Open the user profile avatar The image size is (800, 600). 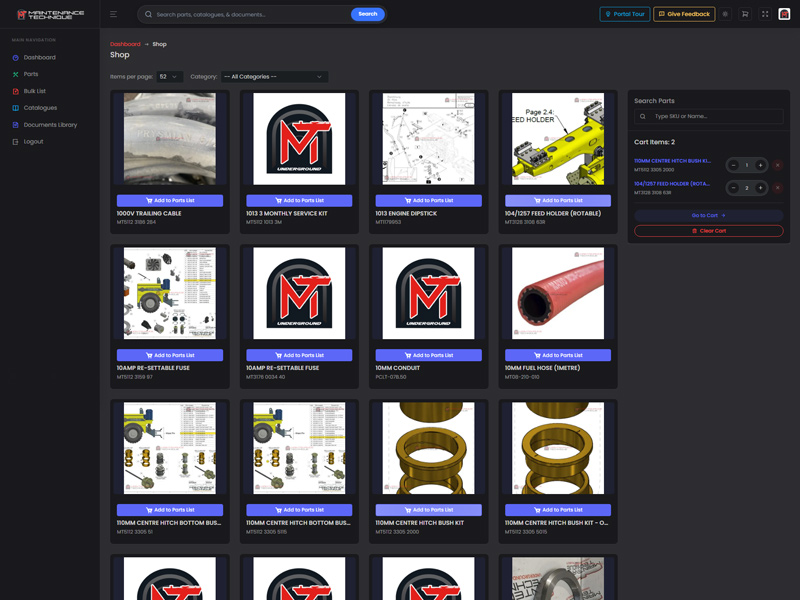pyautogui.click(x=784, y=14)
